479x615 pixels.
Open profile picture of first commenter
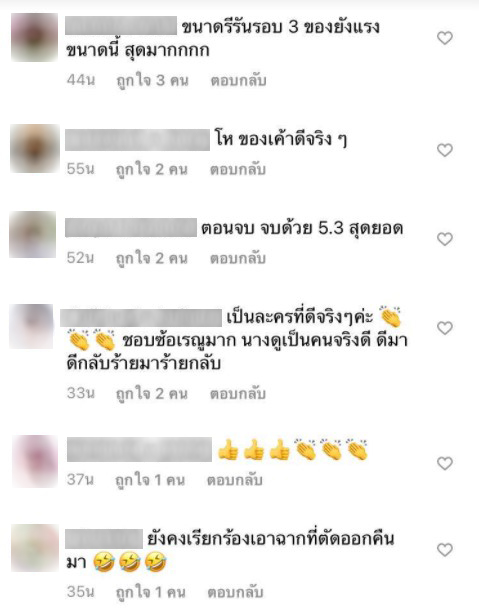[x=35, y=37]
